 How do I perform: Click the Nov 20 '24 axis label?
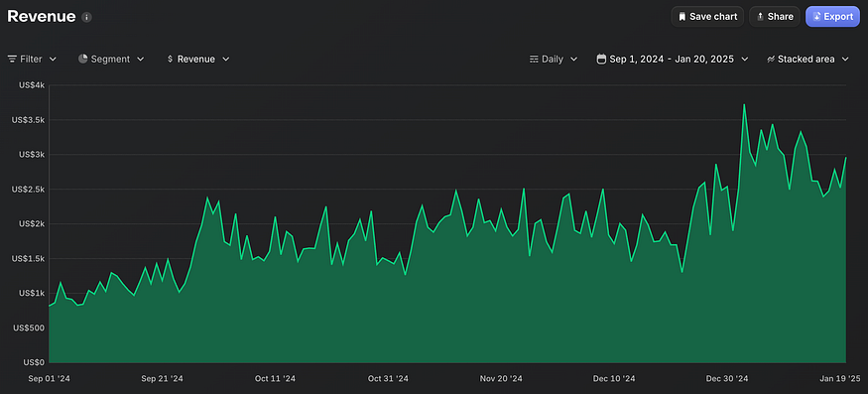(501, 378)
